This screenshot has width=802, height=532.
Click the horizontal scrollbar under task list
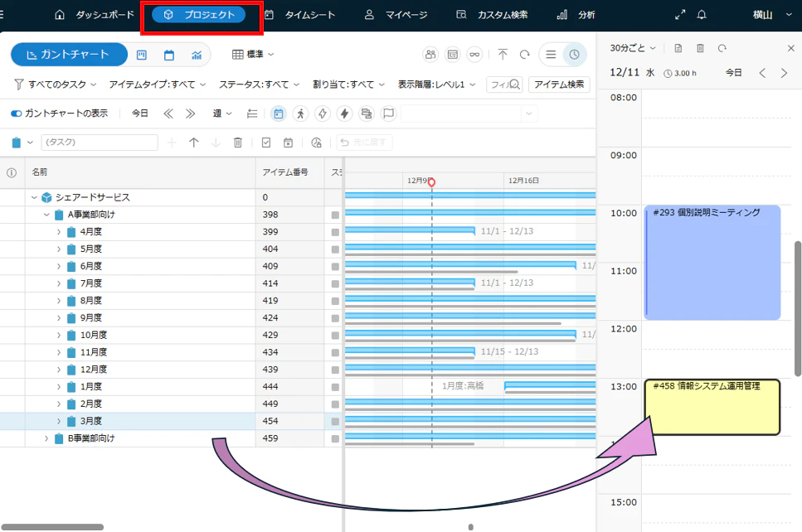(53, 527)
